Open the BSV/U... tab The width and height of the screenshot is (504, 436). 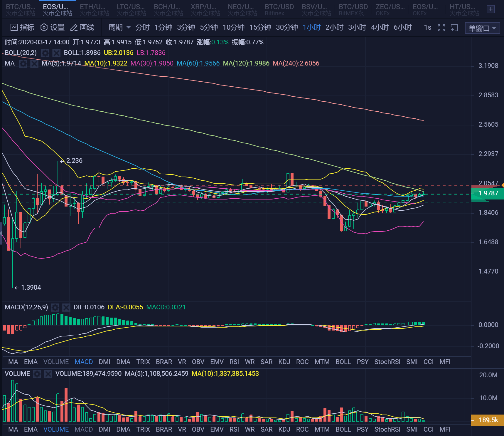point(316,9)
